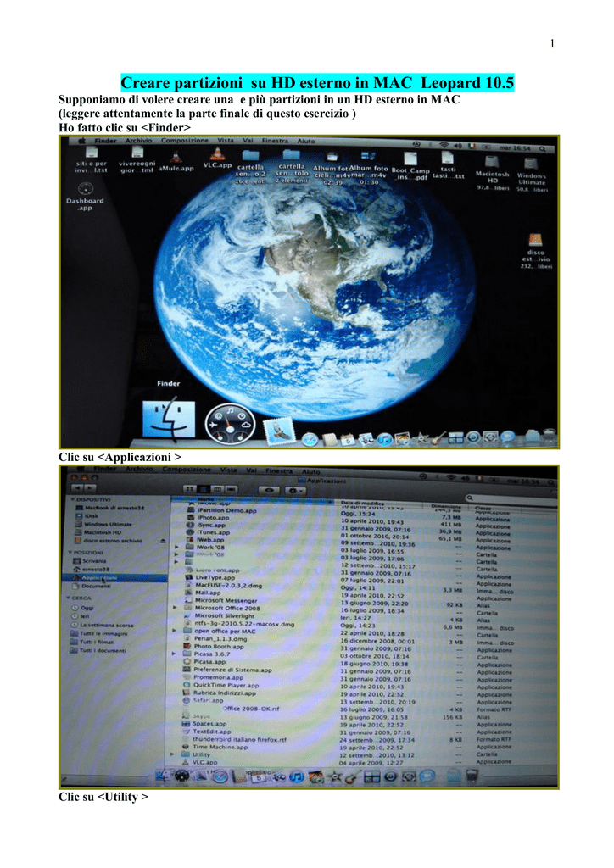Expand the open office per MAC folder triangle
The height and width of the screenshot is (868, 614).
[175, 631]
